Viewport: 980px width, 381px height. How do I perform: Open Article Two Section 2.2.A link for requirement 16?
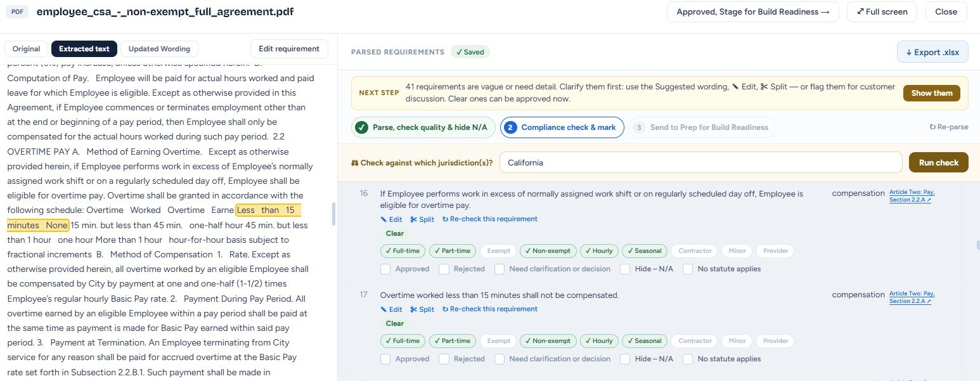(912, 196)
